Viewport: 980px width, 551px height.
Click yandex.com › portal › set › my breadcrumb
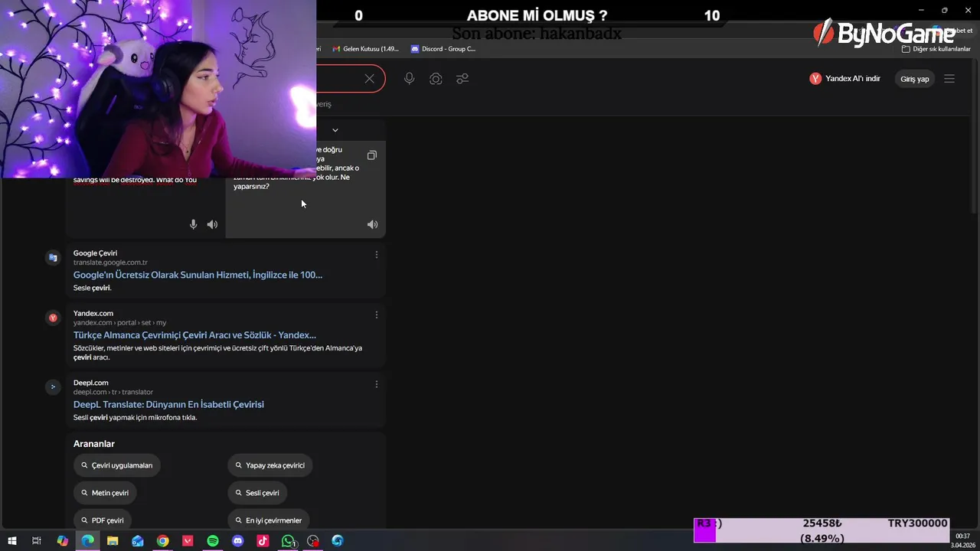tap(119, 322)
